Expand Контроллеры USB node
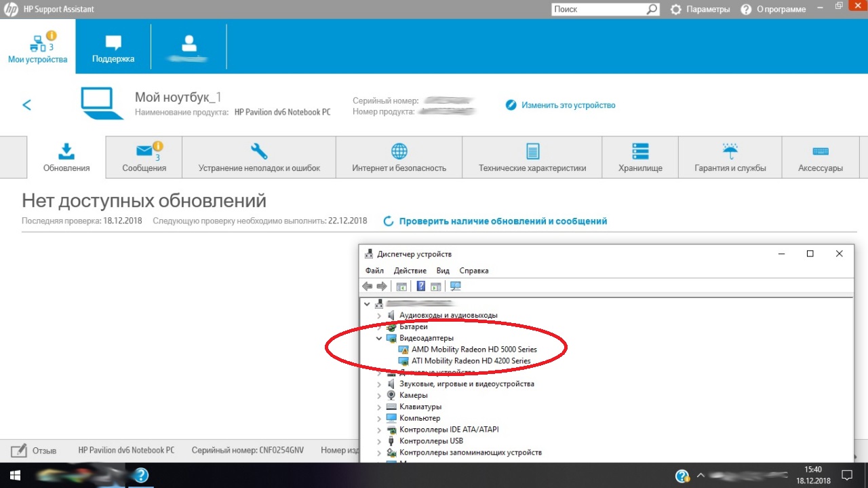This screenshot has height=488, width=868. pyautogui.click(x=379, y=441)
